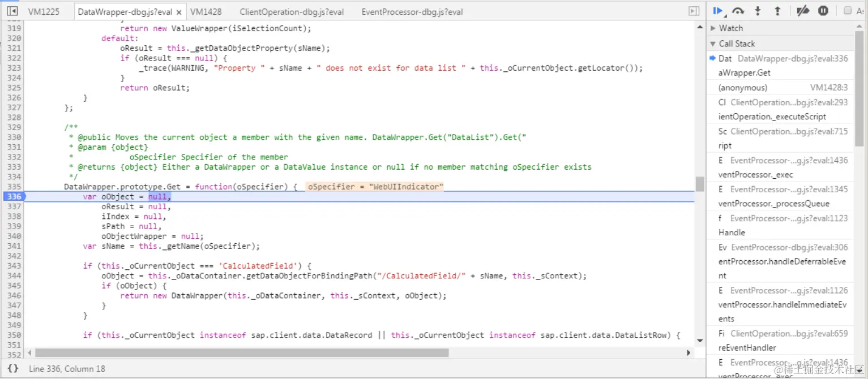Switch to the VM1225 tab

click(x=44, y=11)
